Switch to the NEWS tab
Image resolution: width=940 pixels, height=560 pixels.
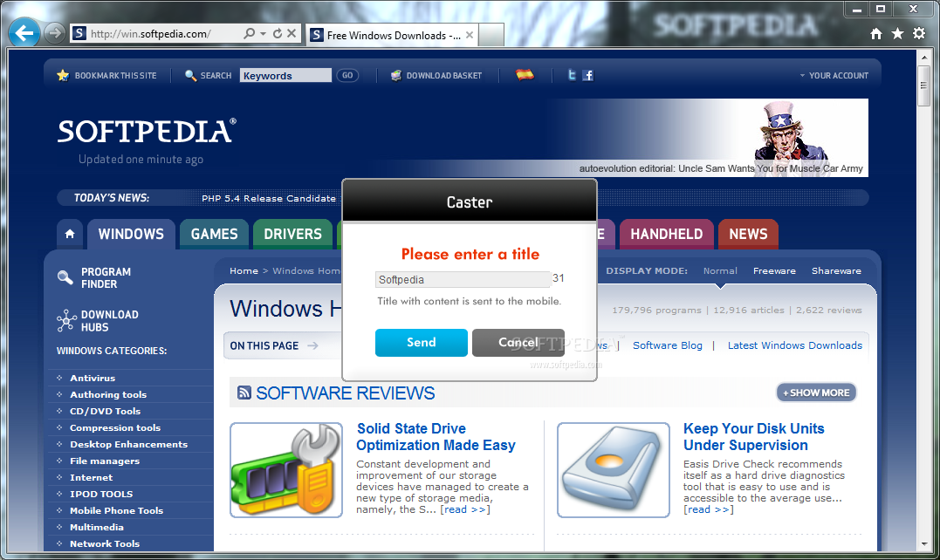point(748,234)
